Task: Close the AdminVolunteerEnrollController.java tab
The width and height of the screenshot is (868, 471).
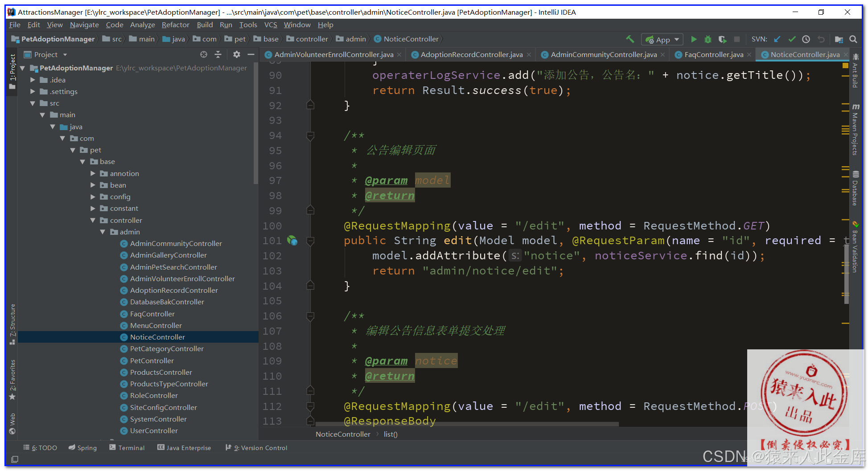Action: 399,55
